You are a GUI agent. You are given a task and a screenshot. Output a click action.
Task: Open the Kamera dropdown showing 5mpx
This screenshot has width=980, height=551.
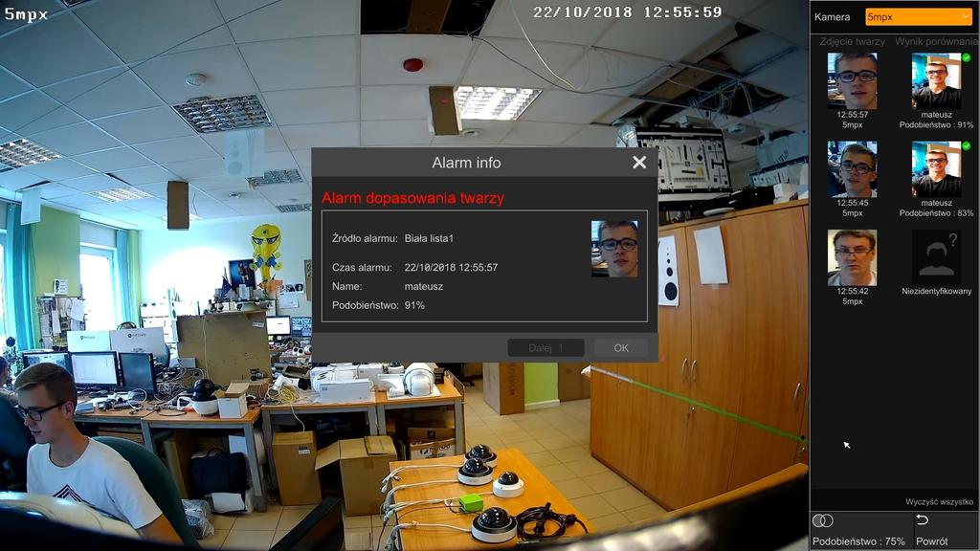[918, 17]
